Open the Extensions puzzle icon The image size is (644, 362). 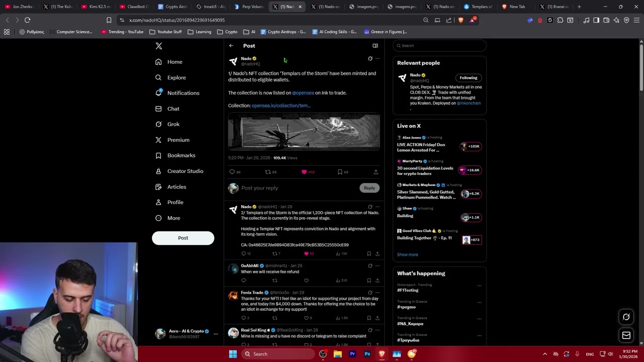click(560, 20)
